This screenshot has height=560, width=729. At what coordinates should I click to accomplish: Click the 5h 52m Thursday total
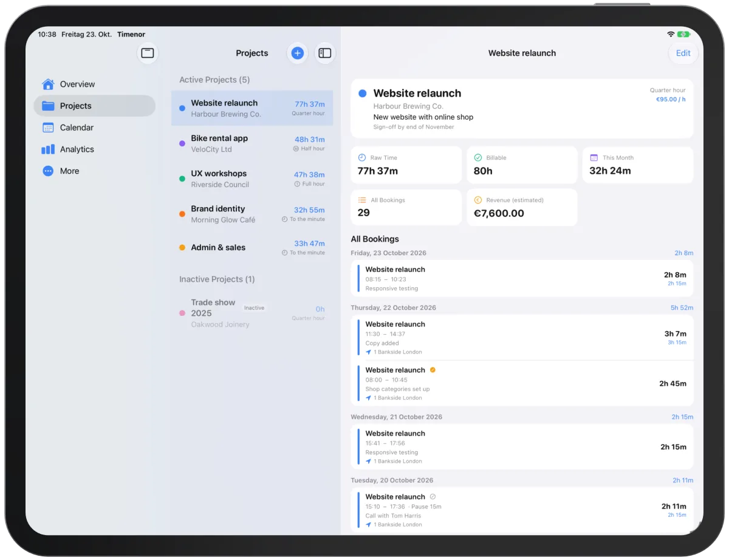682,308
